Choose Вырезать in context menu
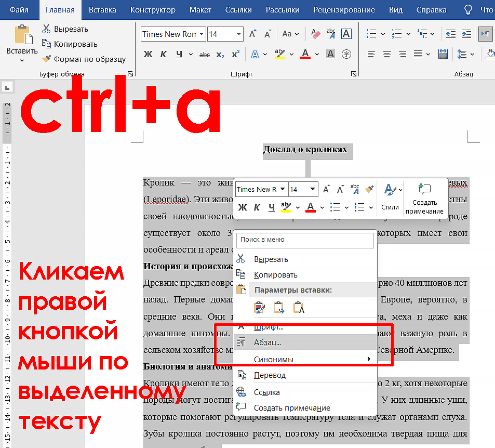Screen dimensions: 495x448 305,259
